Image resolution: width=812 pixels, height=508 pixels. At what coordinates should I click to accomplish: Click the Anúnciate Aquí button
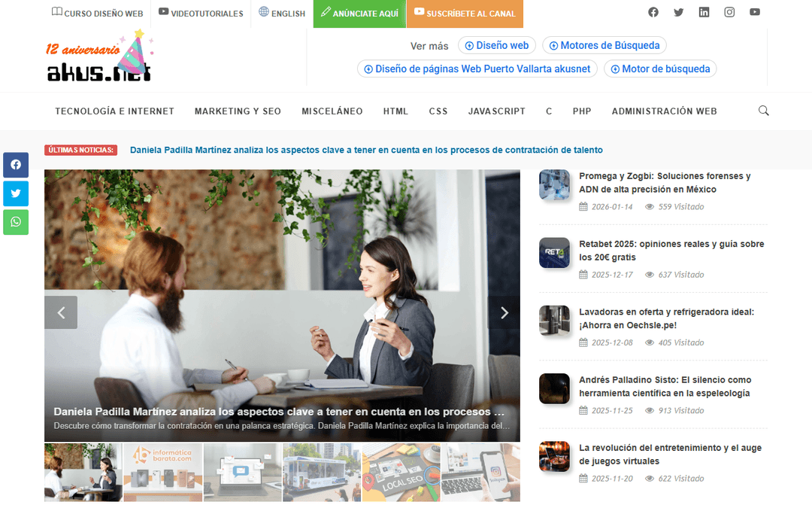[x=360, y=14]
